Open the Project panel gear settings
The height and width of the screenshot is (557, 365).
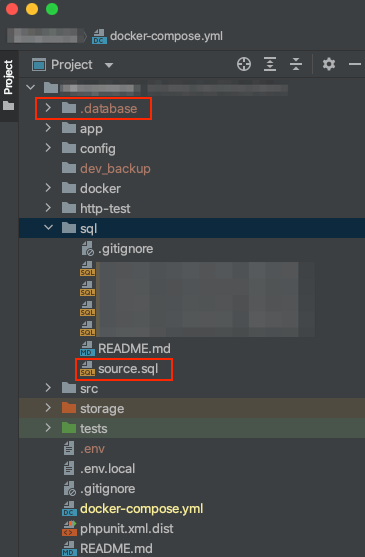pyautogui.click(x=329, y=64)
